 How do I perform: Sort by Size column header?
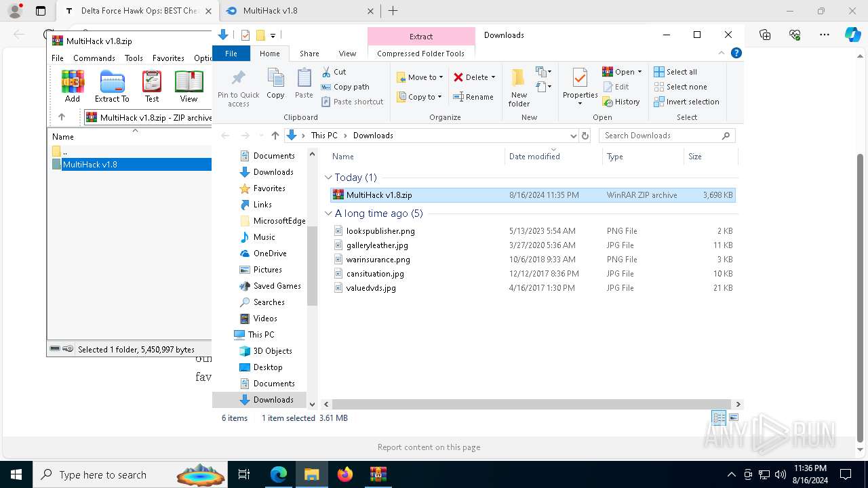(710, 157)
